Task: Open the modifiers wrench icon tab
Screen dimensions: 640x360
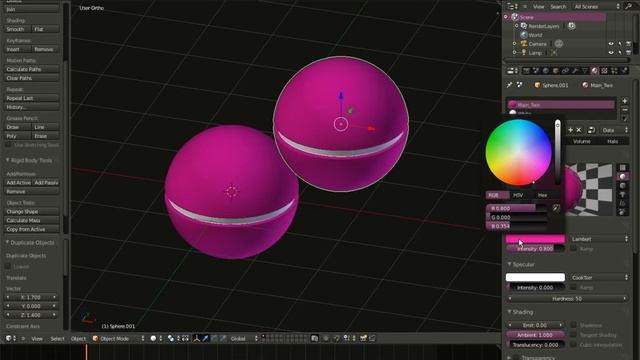Action: pos(575,71)
